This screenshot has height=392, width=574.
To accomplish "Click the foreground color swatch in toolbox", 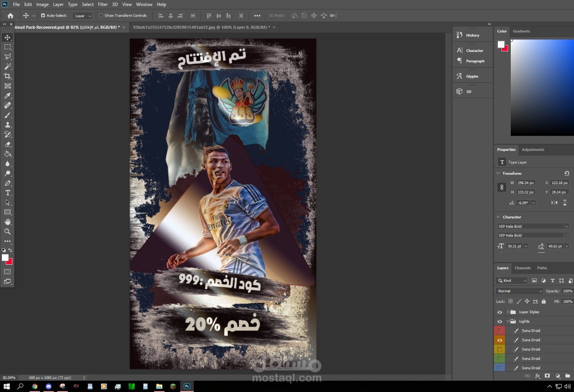I will 5,258.
